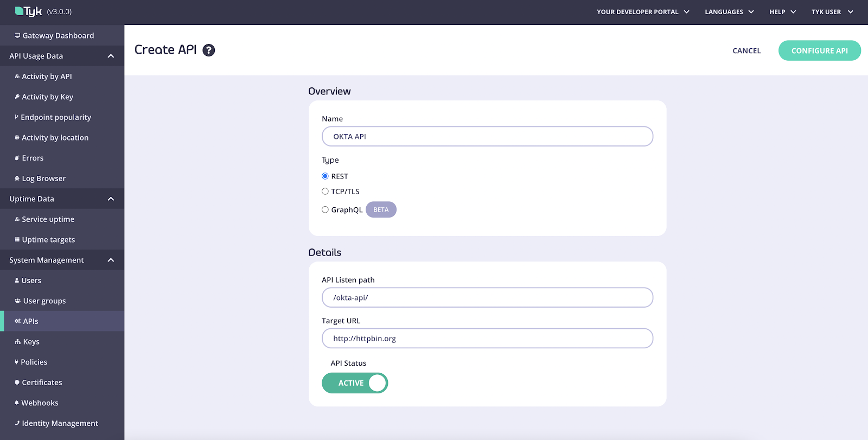Toggle the API Status ACTIVE switch
The width and height of the screenshot is (868, 440).
(355, 383)
